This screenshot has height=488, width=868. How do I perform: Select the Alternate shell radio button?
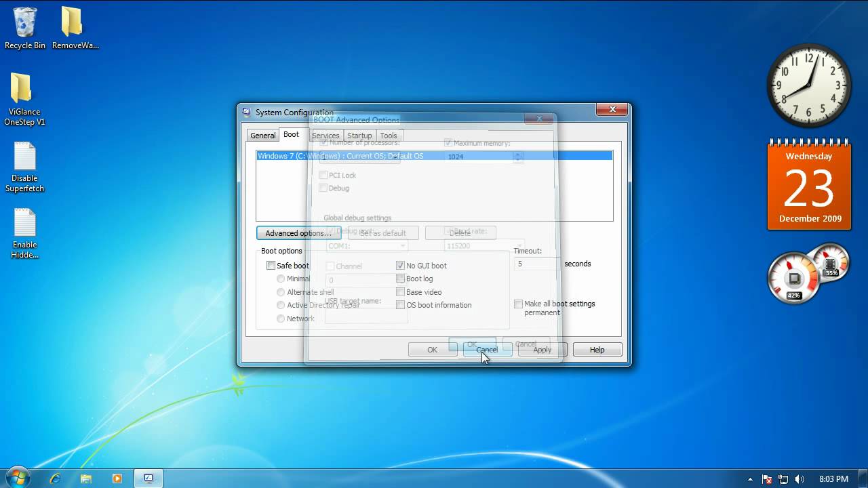(x=281, y=292)
